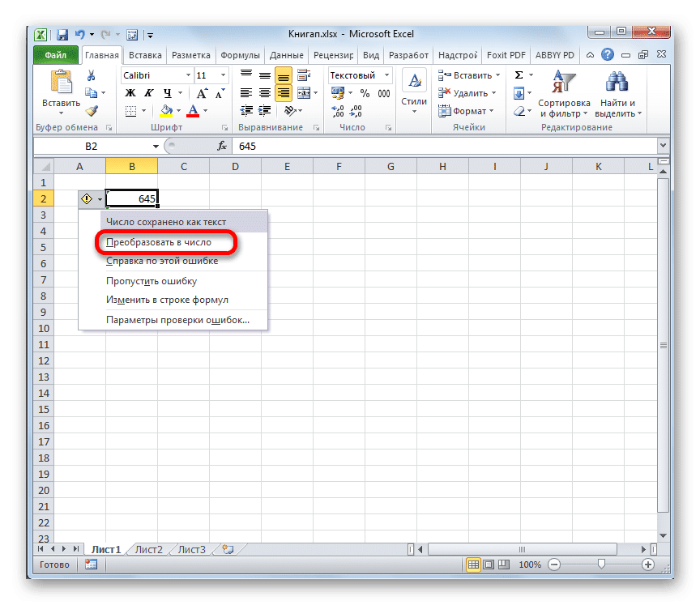Expand the Name Box dropdown arrow
Viewport: 700px width, 605px height.
156,147
